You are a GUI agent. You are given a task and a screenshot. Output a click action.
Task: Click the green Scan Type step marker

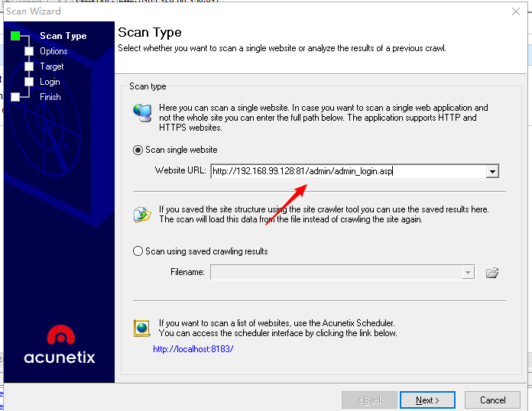[x=15, y=36]
